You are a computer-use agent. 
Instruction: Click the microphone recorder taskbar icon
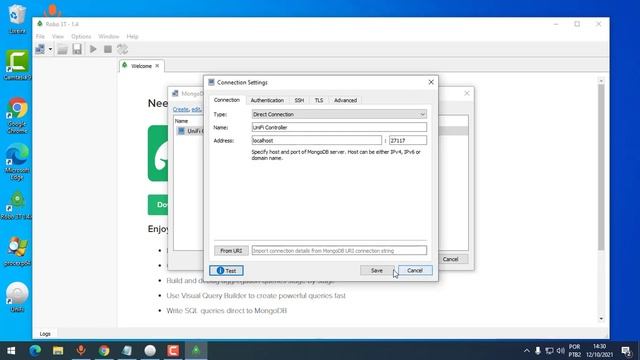(81, 351)
